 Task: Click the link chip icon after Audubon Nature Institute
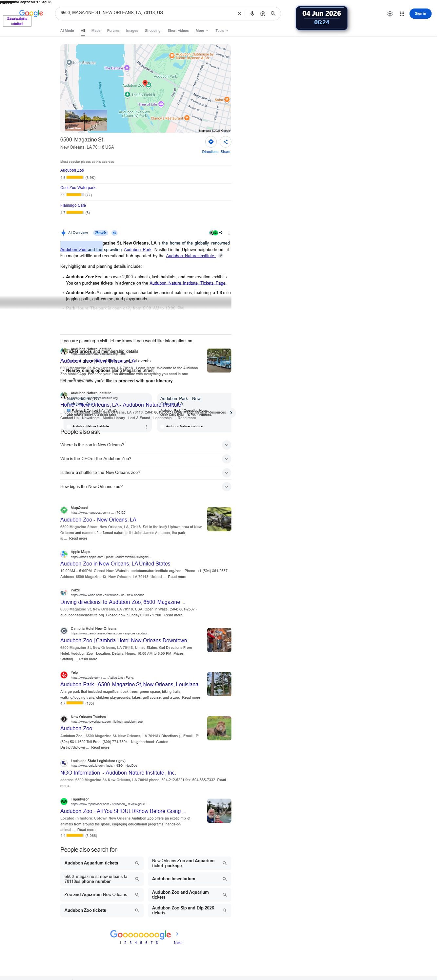click(x=223, y=259)
